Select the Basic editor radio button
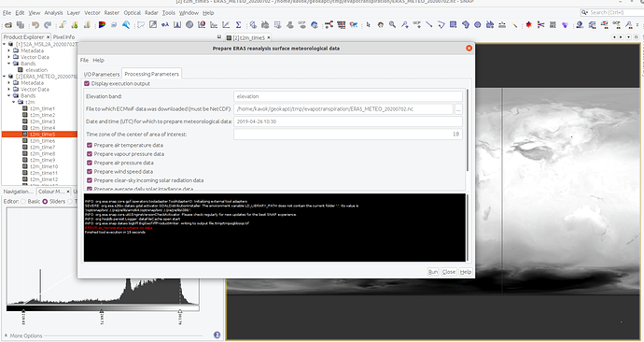This screenshot has height=342, width=644. coord(23,202)
